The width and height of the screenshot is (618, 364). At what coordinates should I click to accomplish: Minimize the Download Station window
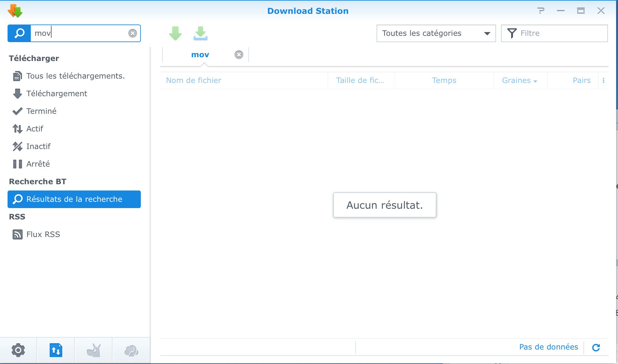[561, 11]
